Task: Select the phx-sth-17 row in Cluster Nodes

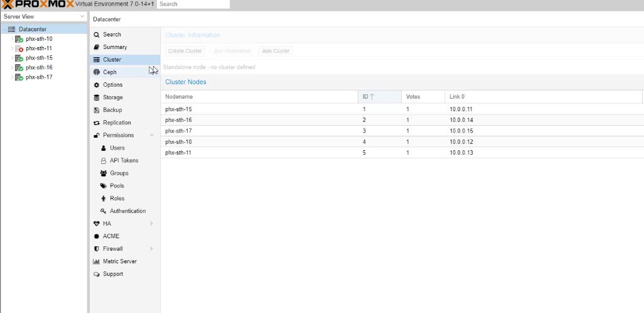Action: coord(402,131)
